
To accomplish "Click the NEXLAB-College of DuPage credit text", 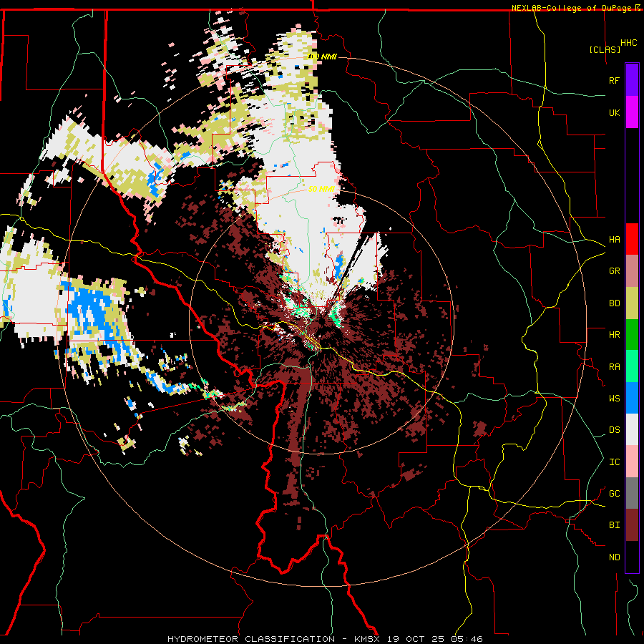I will tap(573, 8).
